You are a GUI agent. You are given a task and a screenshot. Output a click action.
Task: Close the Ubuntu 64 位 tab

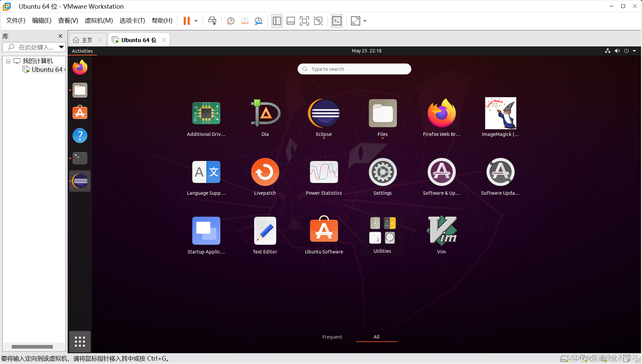point(164,40)
